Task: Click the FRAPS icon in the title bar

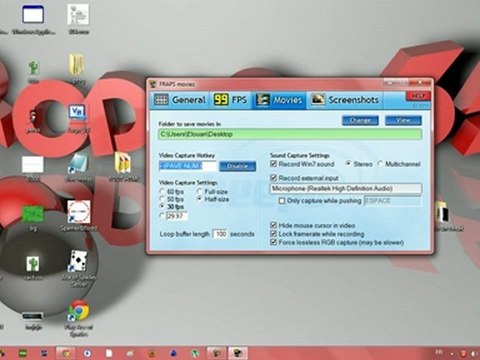Action: [x=153, y=84]
